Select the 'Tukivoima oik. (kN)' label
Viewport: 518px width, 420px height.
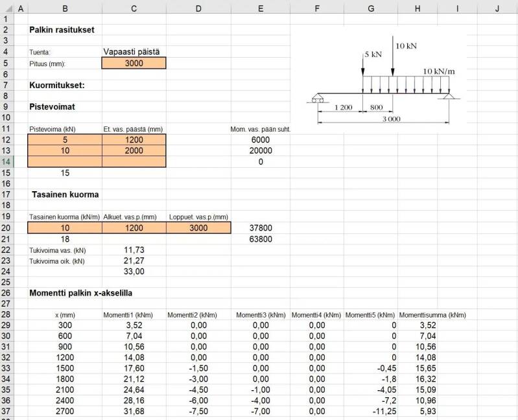pos(57,261)
